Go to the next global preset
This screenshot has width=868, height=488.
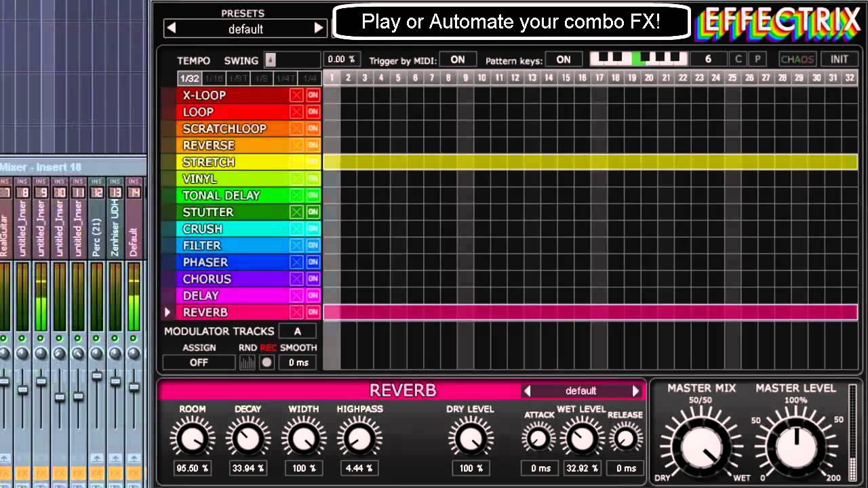319,28
